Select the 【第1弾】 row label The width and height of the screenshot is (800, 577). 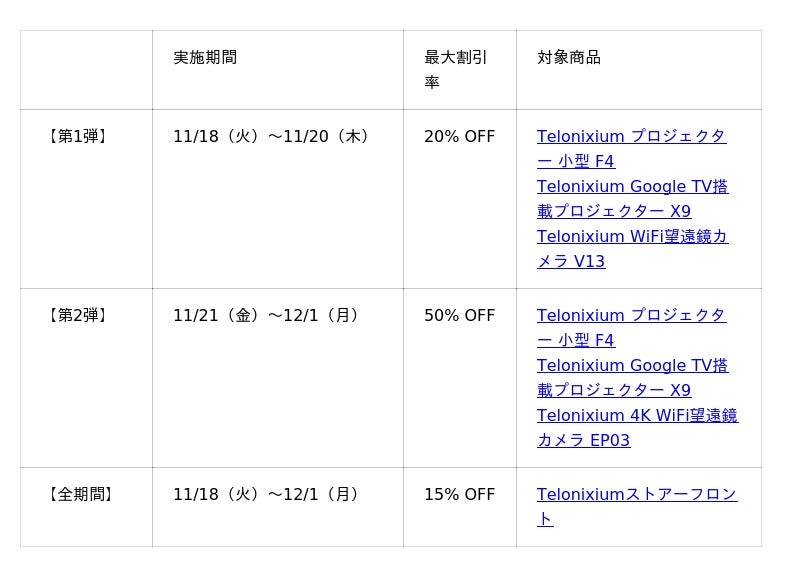78,136
